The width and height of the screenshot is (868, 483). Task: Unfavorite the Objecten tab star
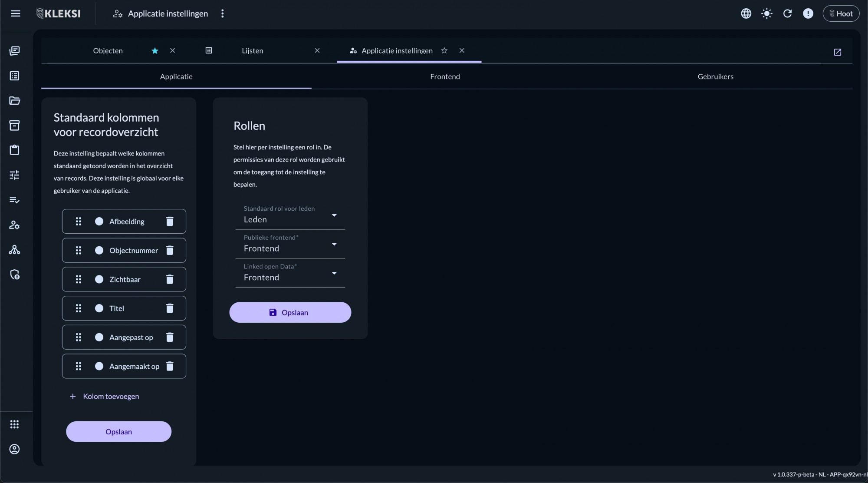155,51
